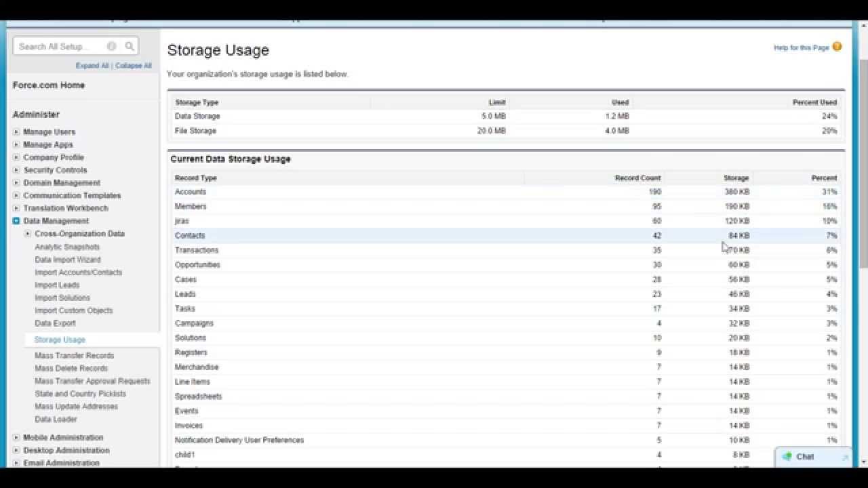Open Company Profile menu label
The height and width of the screenshot is (488, 868).
click(x=54, y=157)
